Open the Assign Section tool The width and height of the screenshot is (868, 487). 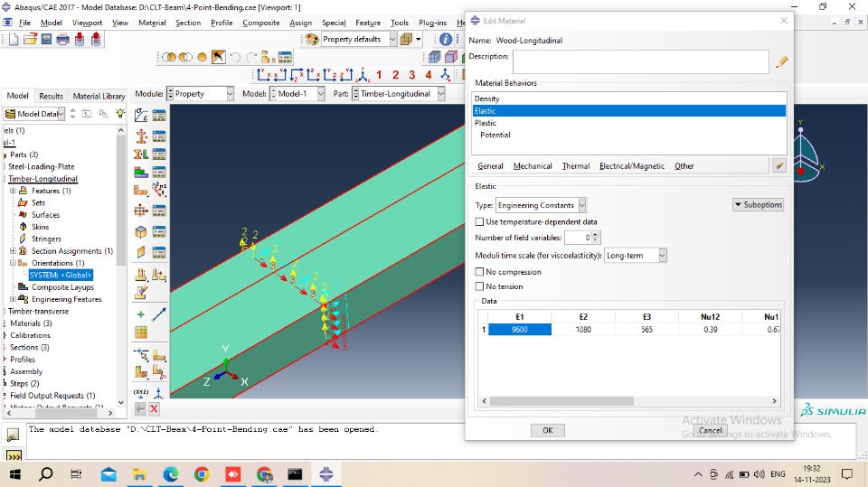coord(141,155)
